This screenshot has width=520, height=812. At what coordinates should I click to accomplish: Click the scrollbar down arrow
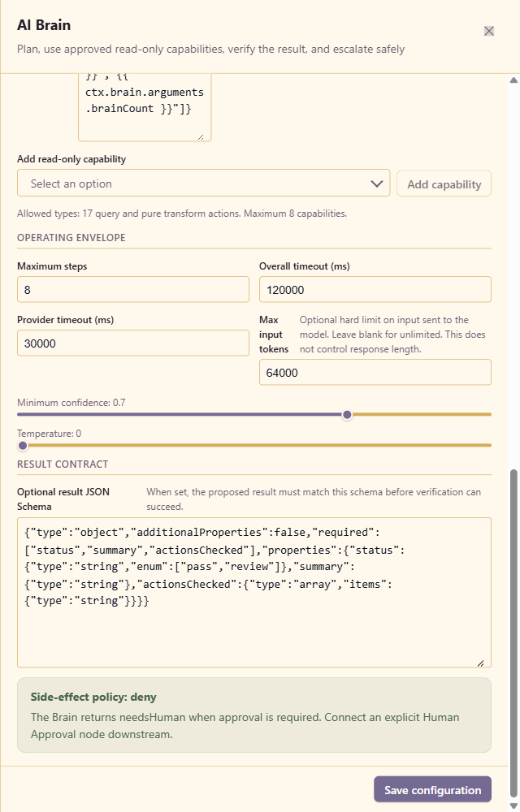pyautogui.click(x=513, y=805)
